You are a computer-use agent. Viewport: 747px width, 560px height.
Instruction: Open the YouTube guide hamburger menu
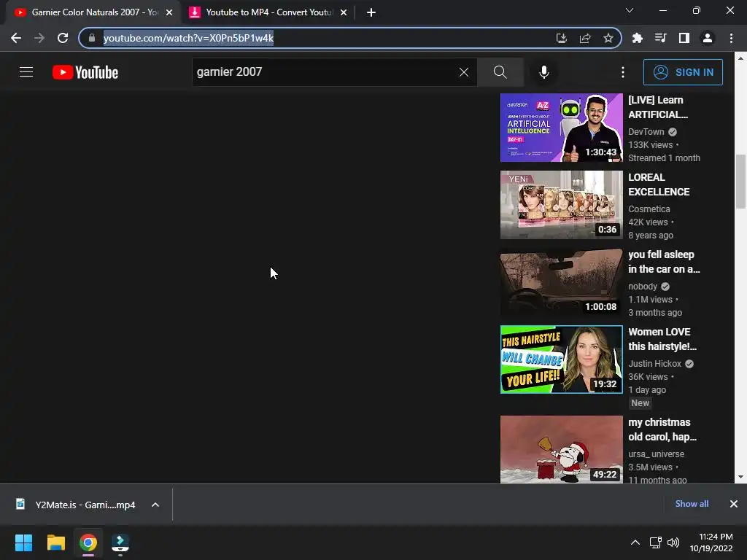tap(26, 72)
